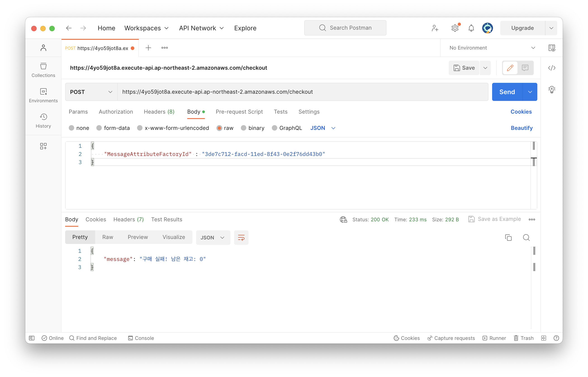Open the tab options three-dots menu
Viewport: 588px width, 377px height.
tap(165, 48)
